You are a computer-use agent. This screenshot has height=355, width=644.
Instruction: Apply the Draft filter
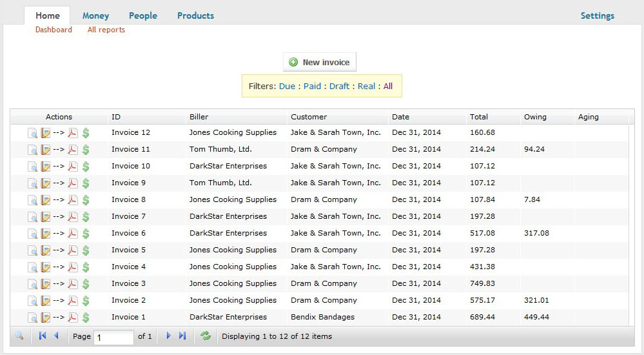click(339, 86)
